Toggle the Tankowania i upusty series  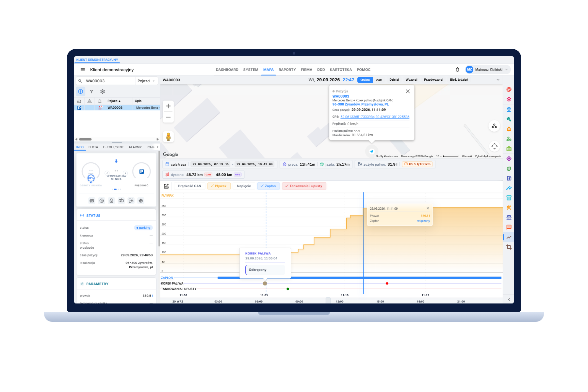[304, 186]
